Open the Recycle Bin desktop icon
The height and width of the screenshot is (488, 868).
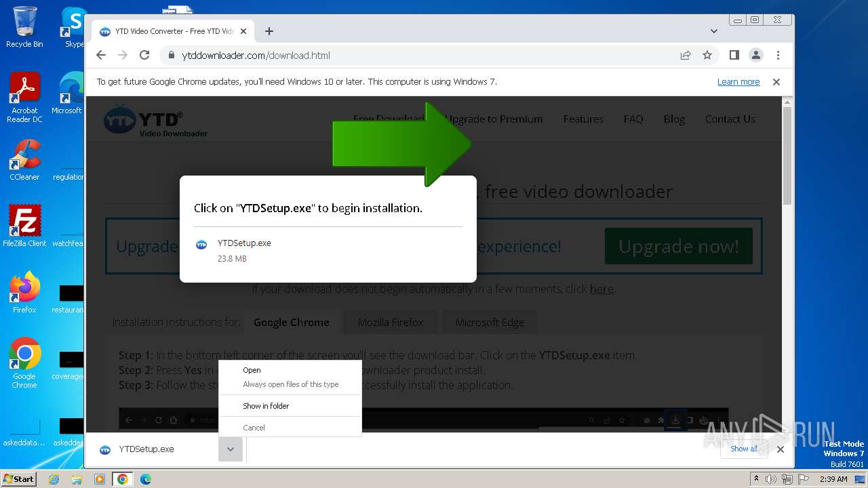pyautogui.click(x=24, y=27)
